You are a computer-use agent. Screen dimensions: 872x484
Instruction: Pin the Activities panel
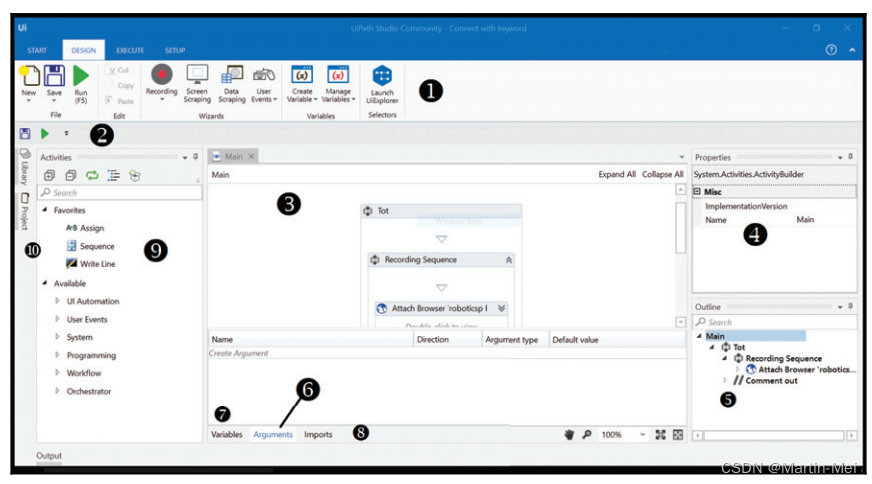tap(195, 157)
